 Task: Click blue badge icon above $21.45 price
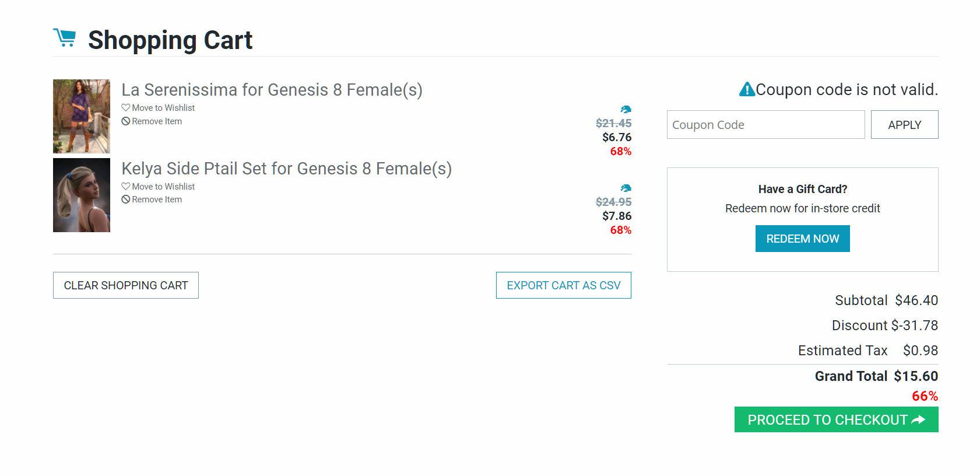(x=626, y=109)
